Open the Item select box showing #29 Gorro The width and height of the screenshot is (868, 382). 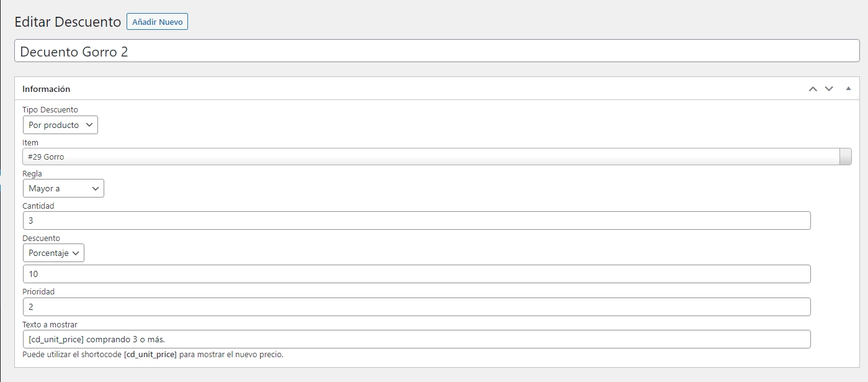[428, 157]
